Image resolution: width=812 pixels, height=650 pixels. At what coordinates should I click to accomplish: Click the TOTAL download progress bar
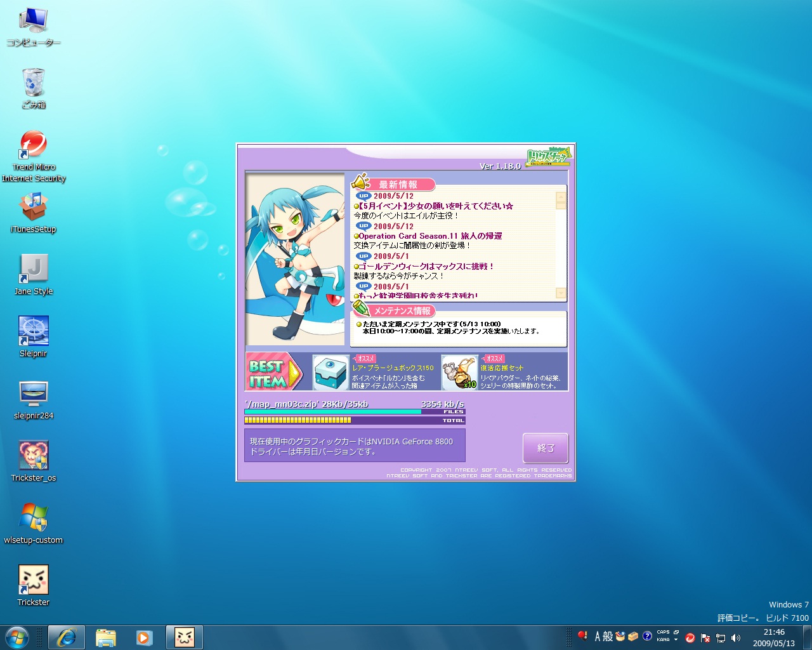[355, 420]
